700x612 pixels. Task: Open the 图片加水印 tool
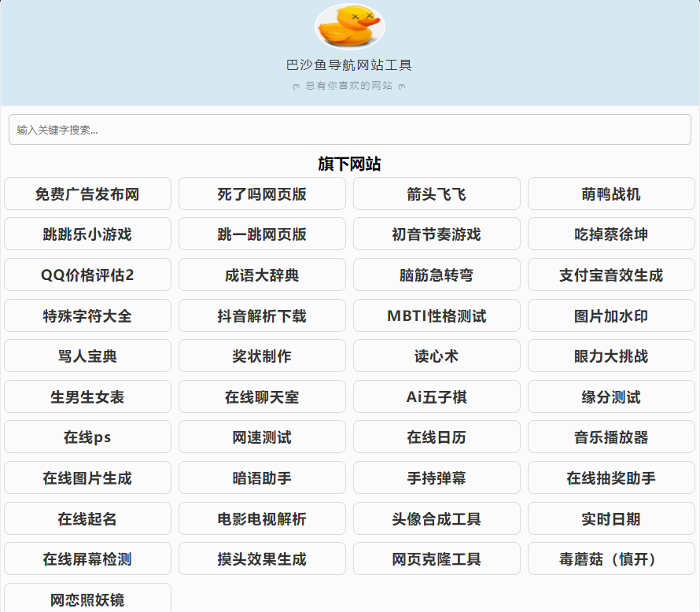[611, 316]
